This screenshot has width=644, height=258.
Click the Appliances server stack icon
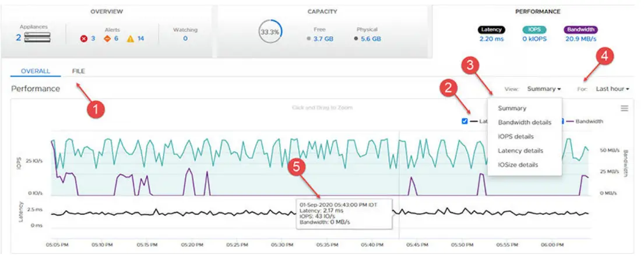click(37, 38)
